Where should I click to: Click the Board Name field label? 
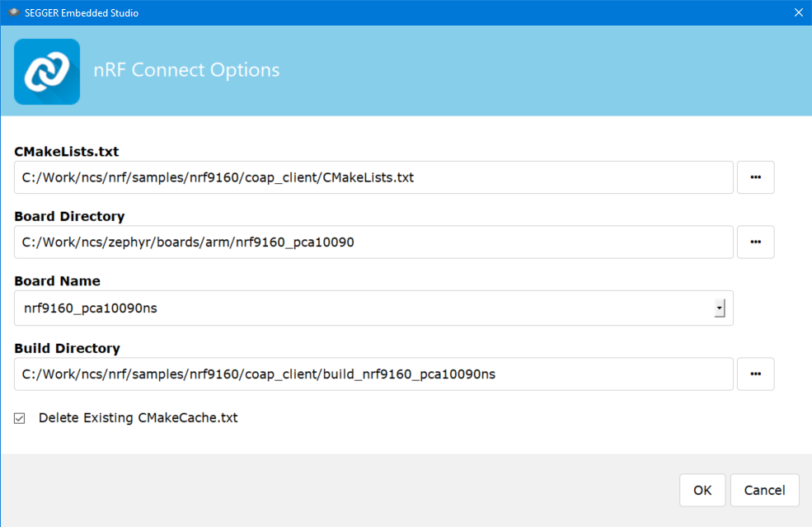point(57,280)
